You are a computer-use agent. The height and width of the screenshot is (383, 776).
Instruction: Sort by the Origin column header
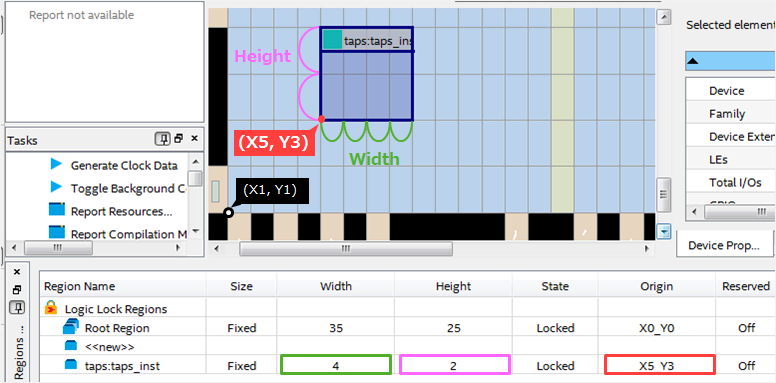click(657, 286)
